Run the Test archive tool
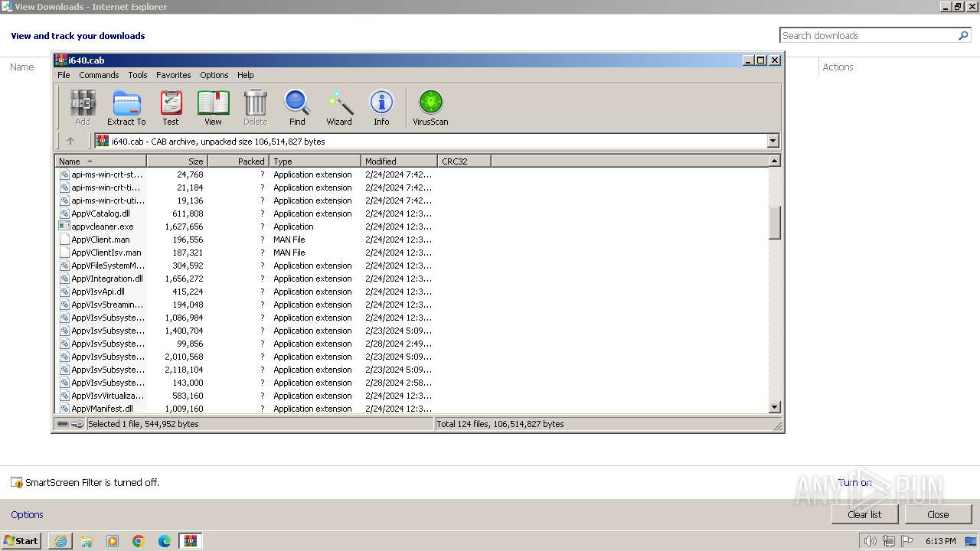 [x=171, y=107]
